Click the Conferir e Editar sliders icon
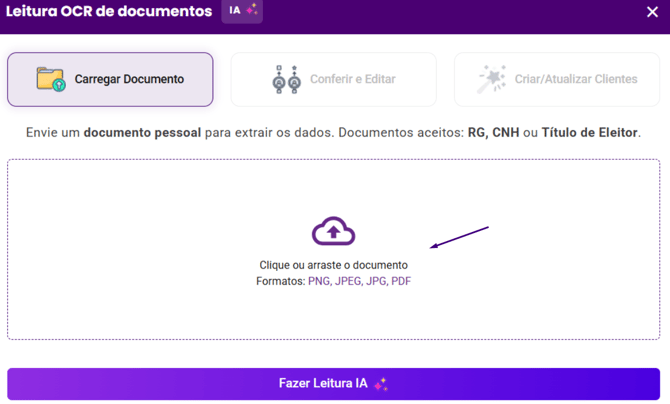This screenshot has width=670, height=404. pos(287,80)
